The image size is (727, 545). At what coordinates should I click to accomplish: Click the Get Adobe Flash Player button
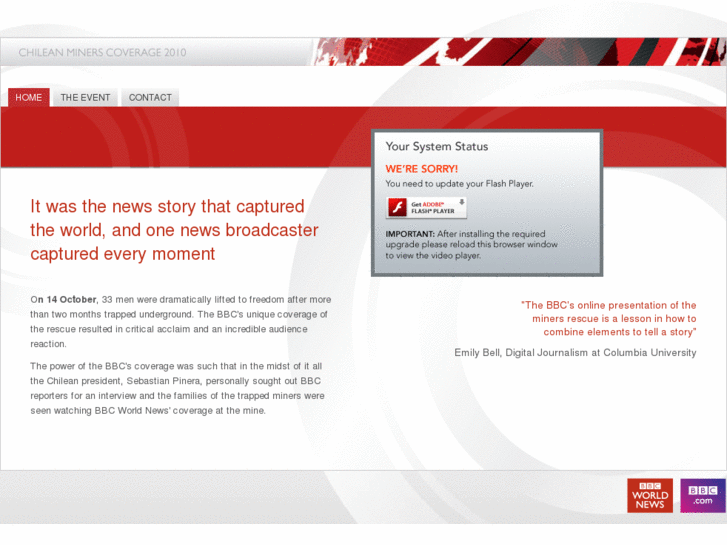pos(427,207)
